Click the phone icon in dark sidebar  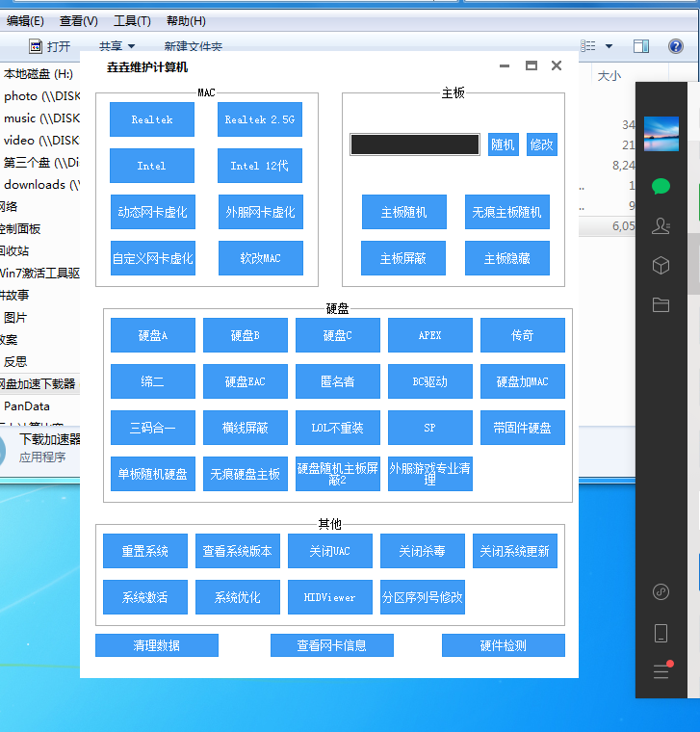click(x=661, y=634)
